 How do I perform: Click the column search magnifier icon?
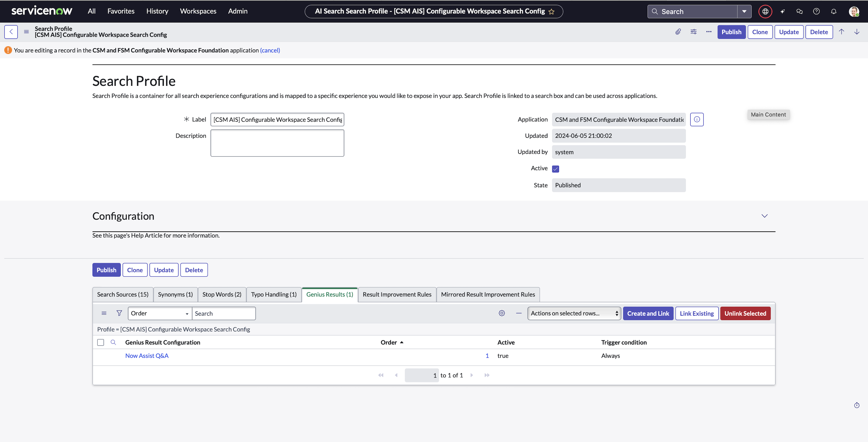(x=113, y=342)
